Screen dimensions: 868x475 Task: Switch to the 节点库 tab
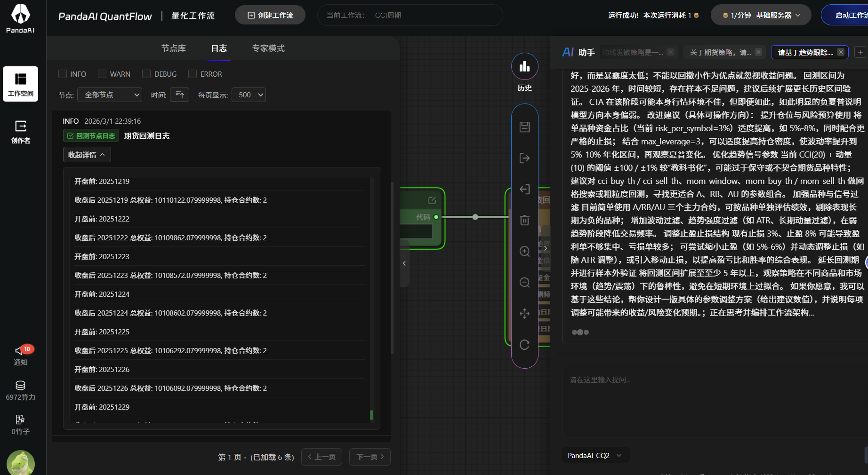point(174,48)
